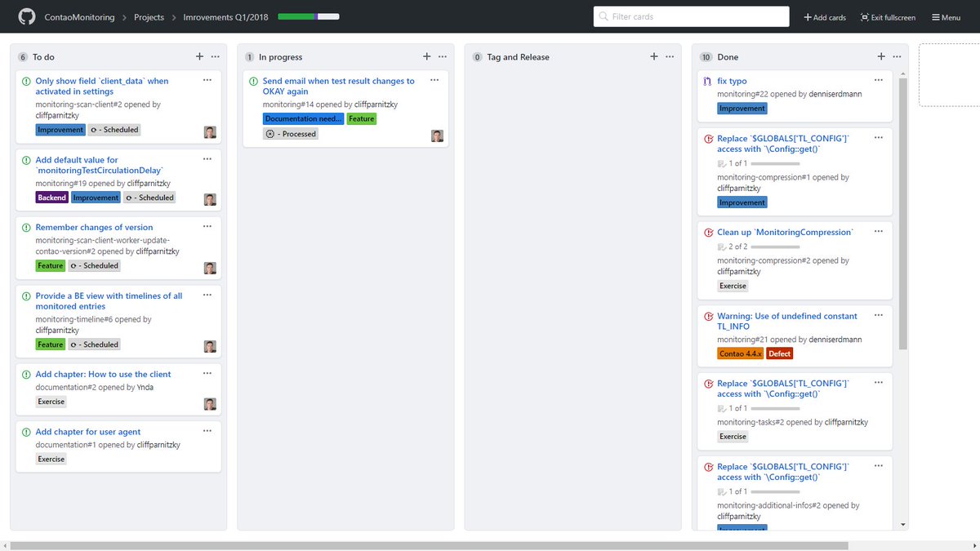Click closed-issue icon on 'Clean up MonitoringCompression' card
This screenshot has width=980, height=551.
pyautogui.click(x=708, y=233)
